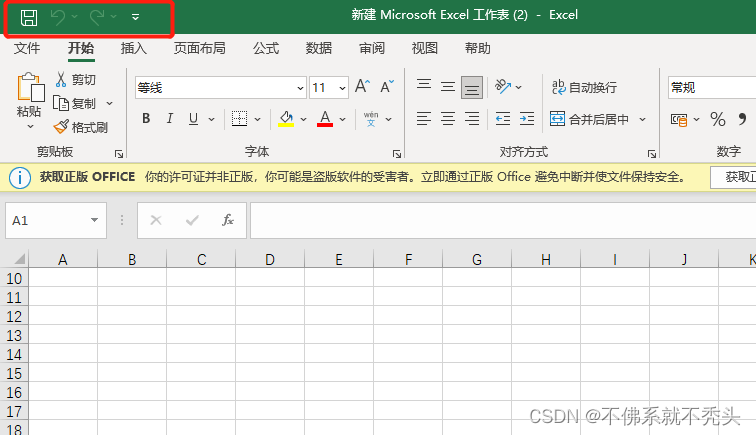The width and height of the screenshot is (756, 435).
Task: Expand the fill color dropdown arrow
Action: click(x=303, y=119)
